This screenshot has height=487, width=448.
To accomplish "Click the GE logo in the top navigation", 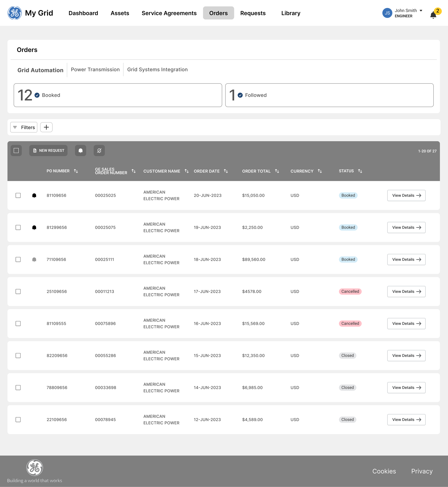I will point(15,13).
